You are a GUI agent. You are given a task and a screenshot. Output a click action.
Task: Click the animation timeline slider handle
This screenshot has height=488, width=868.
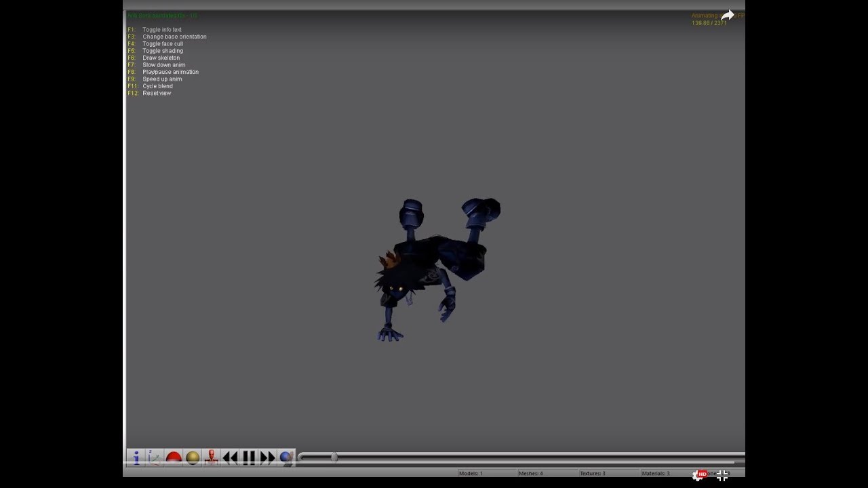(334, 457)
